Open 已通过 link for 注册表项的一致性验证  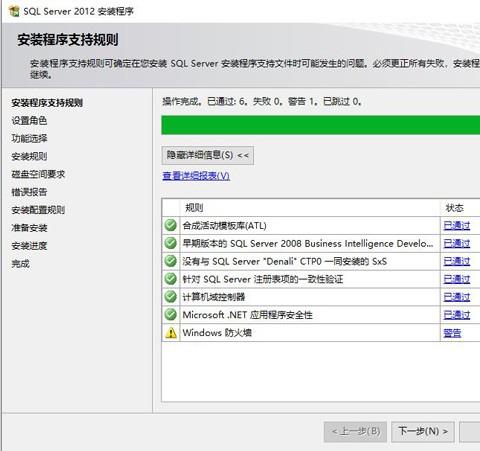457,279
